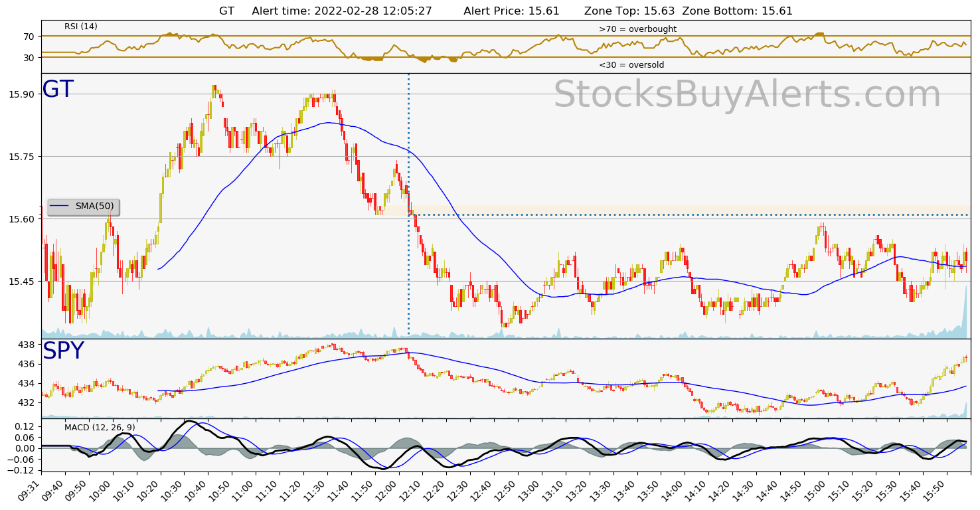Click 'Alert Price: 15.61' in title

511,11
